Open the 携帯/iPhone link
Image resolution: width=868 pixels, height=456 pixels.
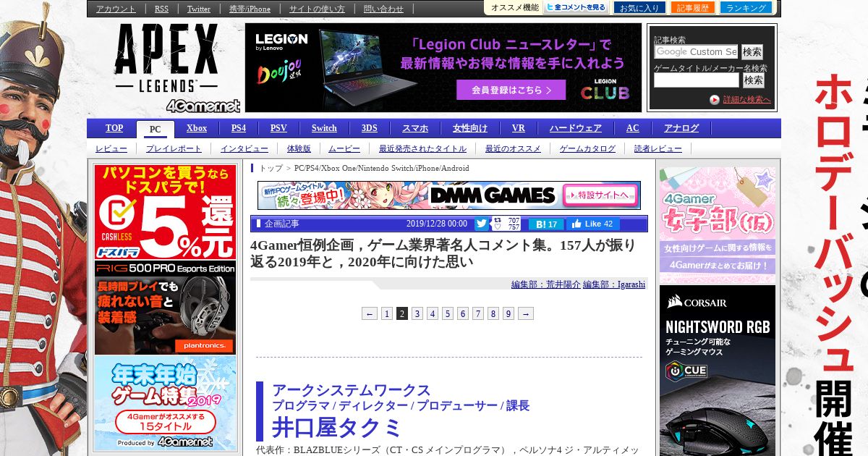(250, 9)
